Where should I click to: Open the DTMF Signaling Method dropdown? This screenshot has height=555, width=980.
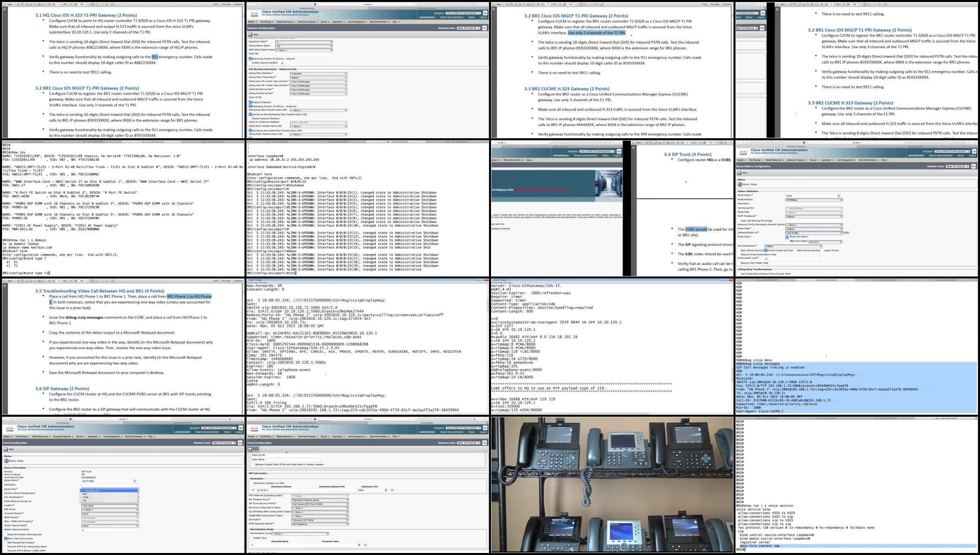pyautogui.click(x=320, y=524)
